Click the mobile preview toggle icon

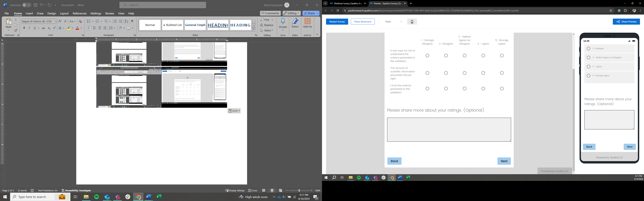pos(412,22)
